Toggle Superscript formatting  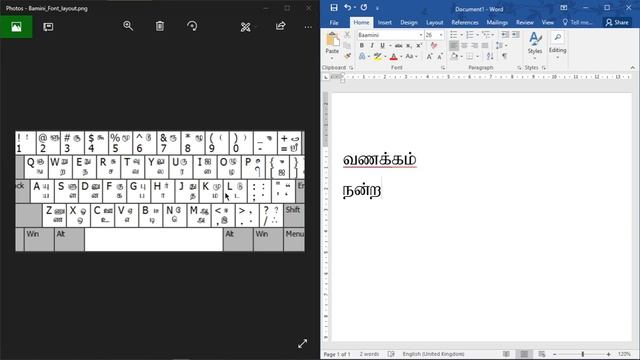tap(419, 46)
